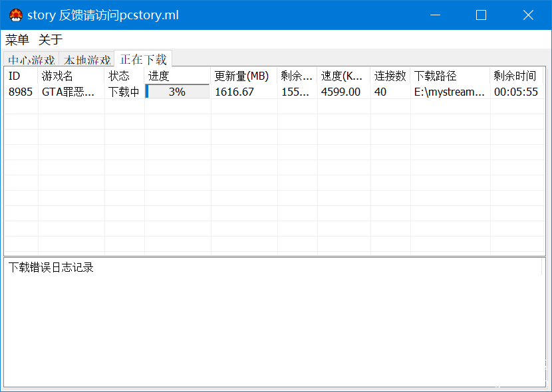Click the 速度 column header
The height and width of the screenshot is (392, 552).
[x=341, y=76]
